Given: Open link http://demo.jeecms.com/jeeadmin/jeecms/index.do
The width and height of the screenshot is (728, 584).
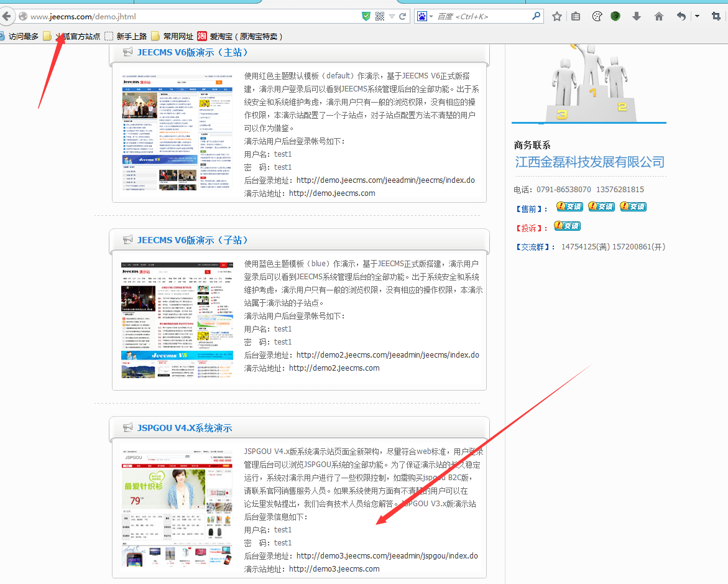Looking at the screenshot, I should [385, 180].
